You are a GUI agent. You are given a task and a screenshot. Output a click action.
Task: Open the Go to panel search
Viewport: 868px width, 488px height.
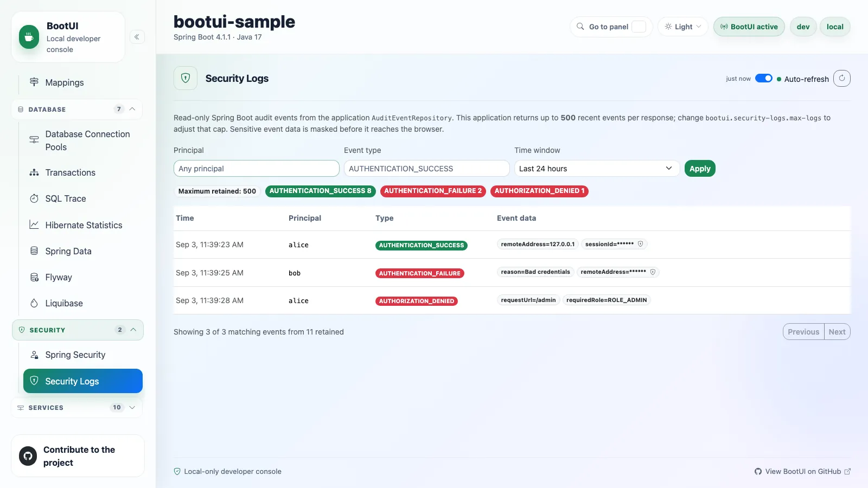[611, 27]
